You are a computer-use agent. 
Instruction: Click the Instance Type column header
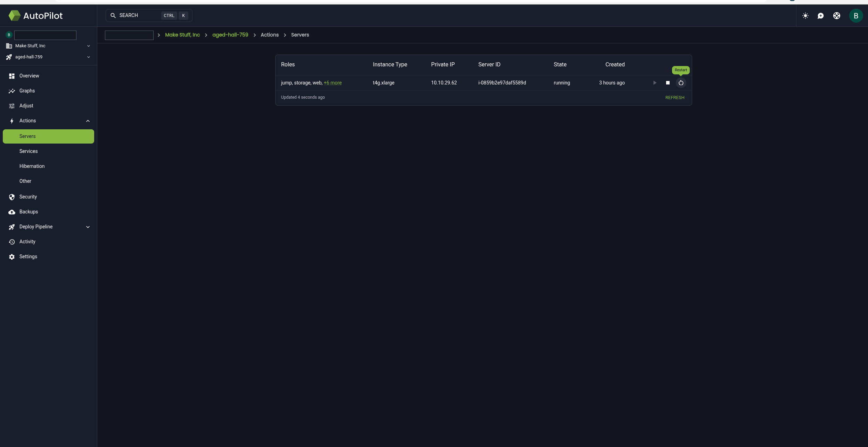(390, 65)
